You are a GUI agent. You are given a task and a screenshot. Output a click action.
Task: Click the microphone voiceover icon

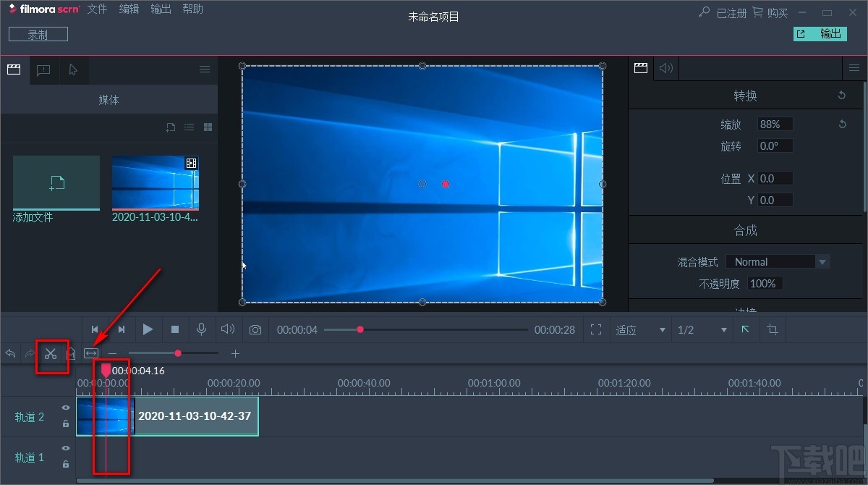point(202,329)
